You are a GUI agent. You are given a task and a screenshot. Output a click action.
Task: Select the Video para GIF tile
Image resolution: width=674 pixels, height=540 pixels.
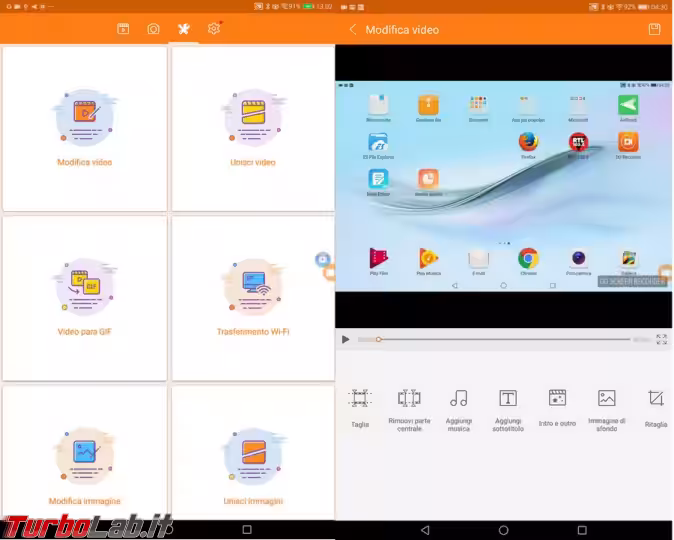click(85, 298)
